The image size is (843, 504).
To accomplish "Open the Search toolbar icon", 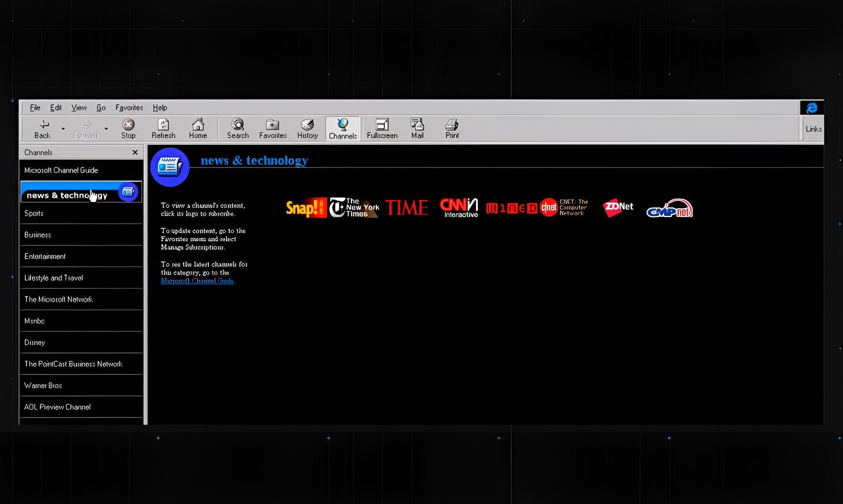I will [238, 124].
